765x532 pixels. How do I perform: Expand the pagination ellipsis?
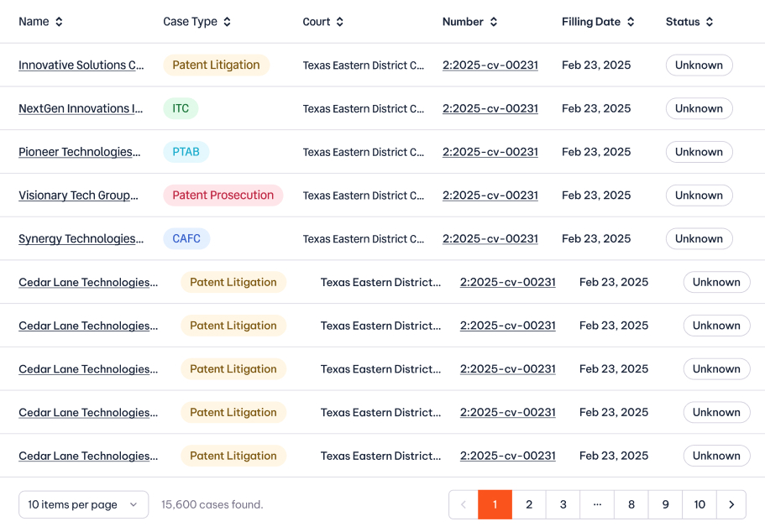coord(597,504)
